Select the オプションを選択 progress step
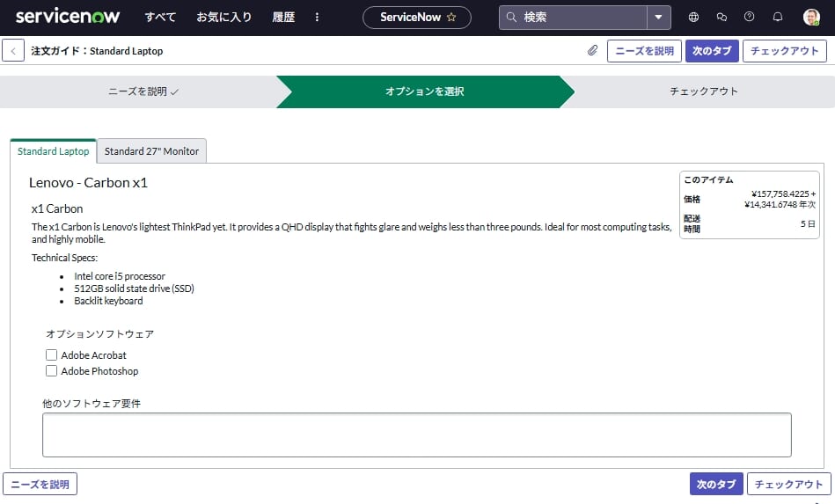The width and height of the screenshot is (835, 504). pos(424,91)
